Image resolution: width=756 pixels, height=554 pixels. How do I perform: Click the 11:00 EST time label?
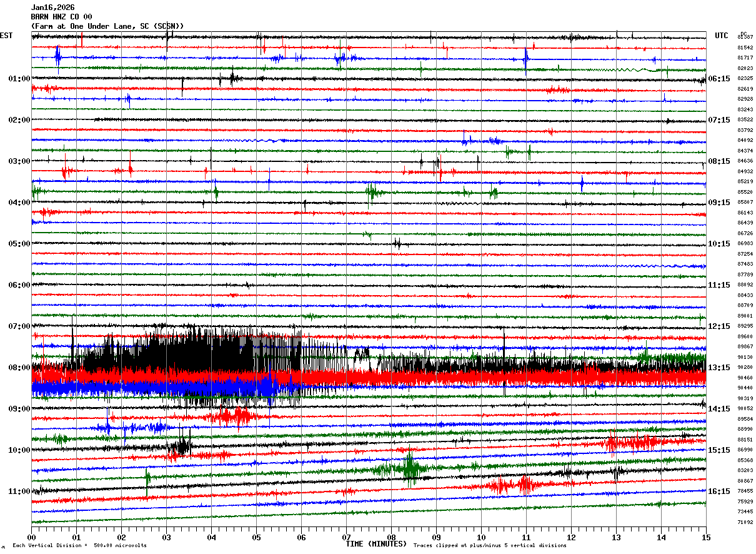[19, 491]
